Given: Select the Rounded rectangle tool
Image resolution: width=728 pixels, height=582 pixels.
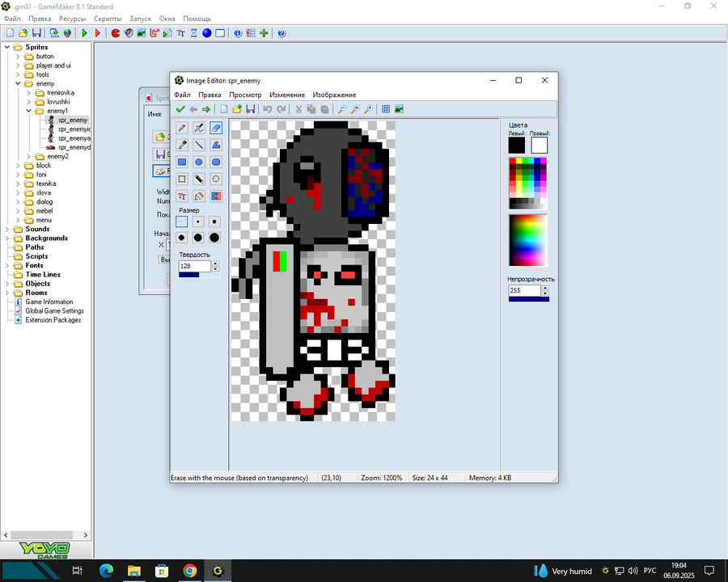Looking at the screenshot, I should [x=216, y=162].
